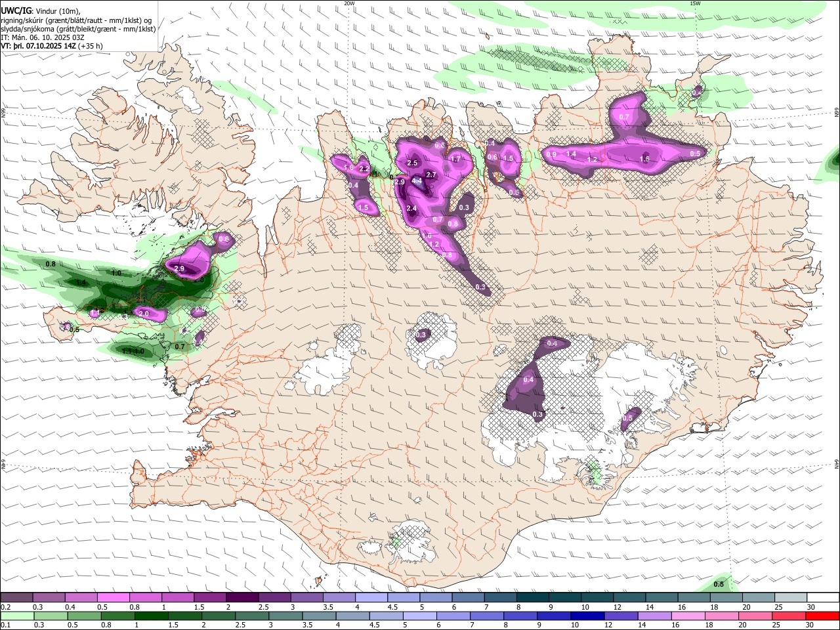Select the darkest purple 2 mm snow legend swatch

point(242,598)
